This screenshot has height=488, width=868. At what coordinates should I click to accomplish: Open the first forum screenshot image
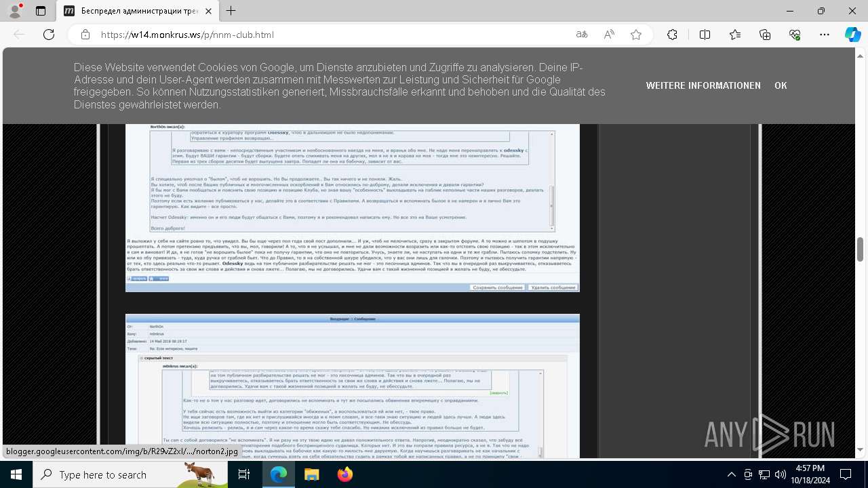353,207
